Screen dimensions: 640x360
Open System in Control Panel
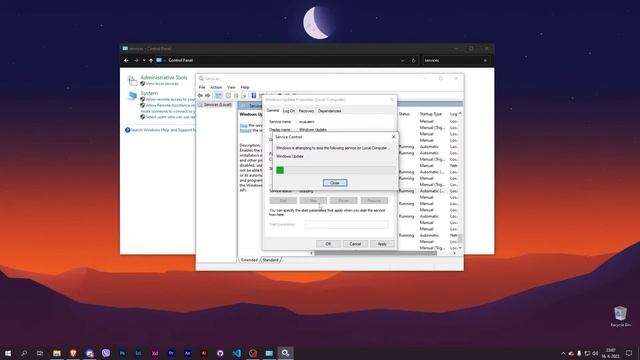149,93
